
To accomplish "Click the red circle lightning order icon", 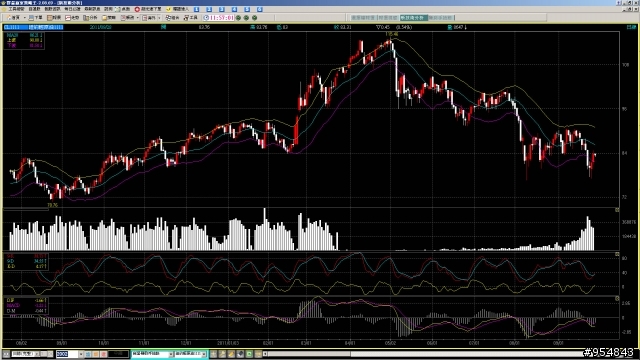I will (137, 9).
